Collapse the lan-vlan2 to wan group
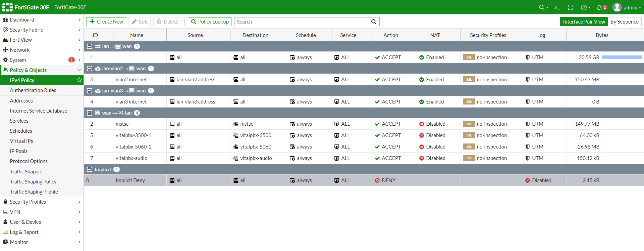Image resolution: width=644 pixels, height=251 pixels. point(90,69)
